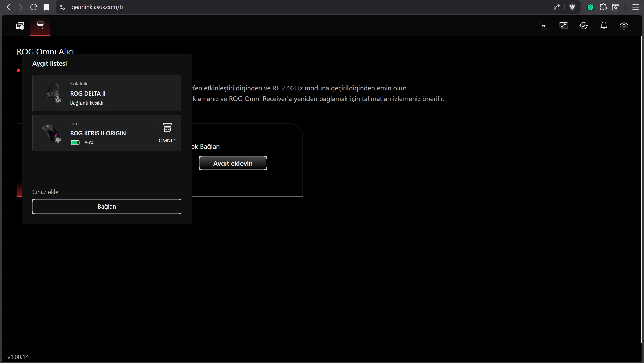
Task: Click the version number v1.00.14
Action: (x=18, y=357)
